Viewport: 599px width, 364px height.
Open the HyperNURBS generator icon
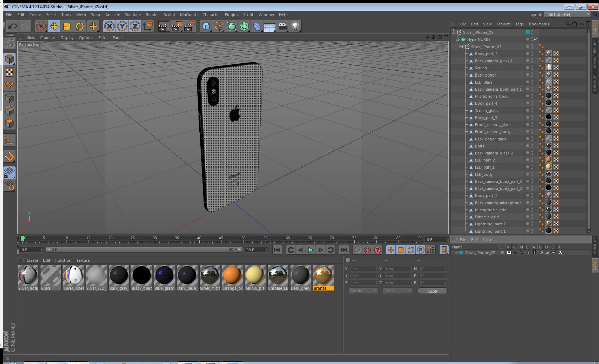click(232, 26)
